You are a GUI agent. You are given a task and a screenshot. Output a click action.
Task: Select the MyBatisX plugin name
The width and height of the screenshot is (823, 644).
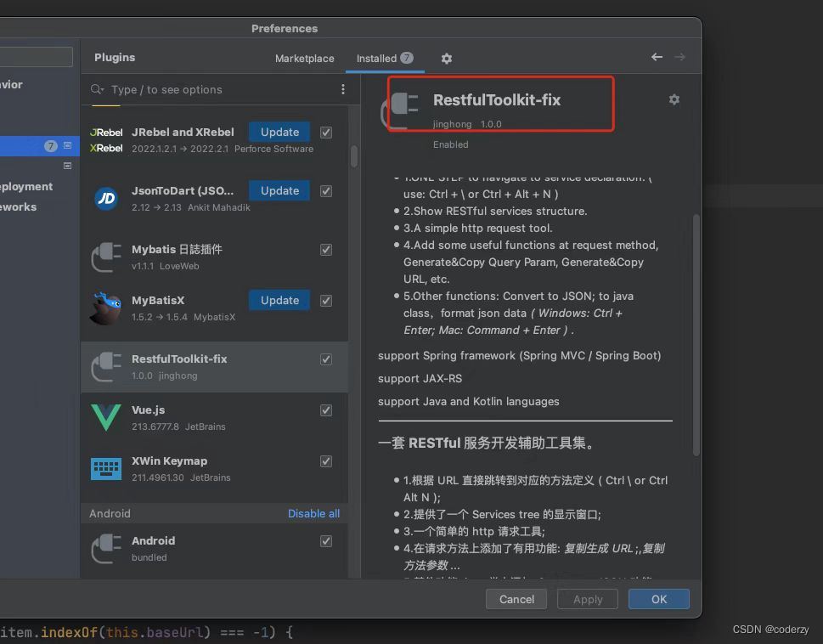tap(158, 300)
